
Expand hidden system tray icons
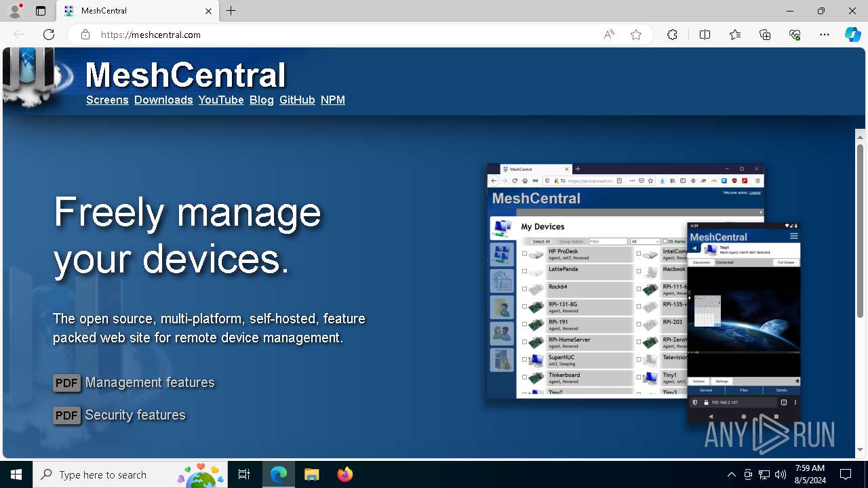731,474
